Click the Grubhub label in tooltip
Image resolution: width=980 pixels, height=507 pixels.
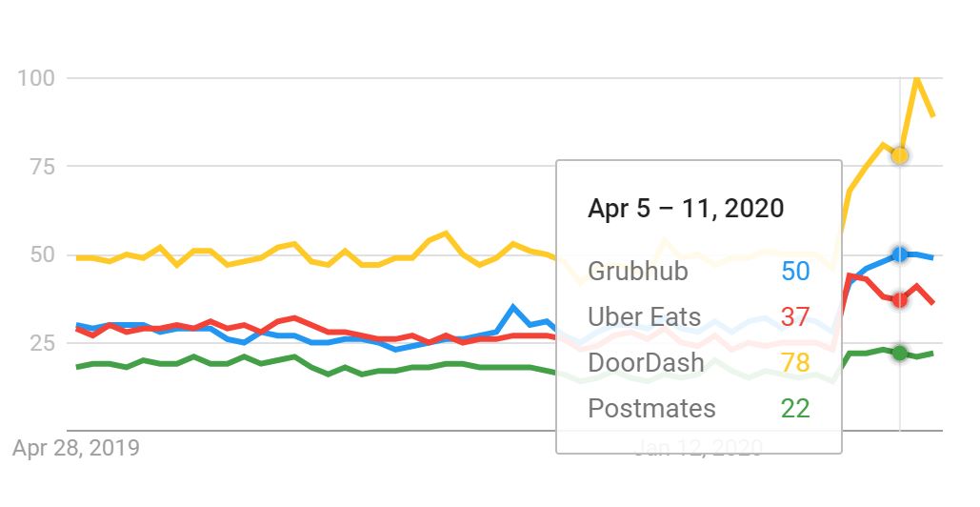pyautogui.click(x=638, y=271)
